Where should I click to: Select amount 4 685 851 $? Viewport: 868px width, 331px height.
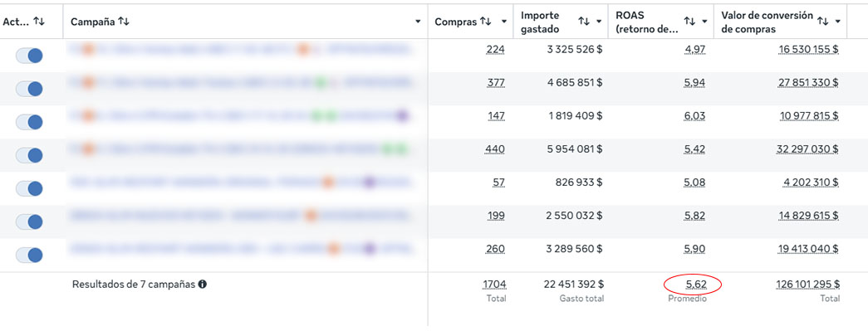575,83
